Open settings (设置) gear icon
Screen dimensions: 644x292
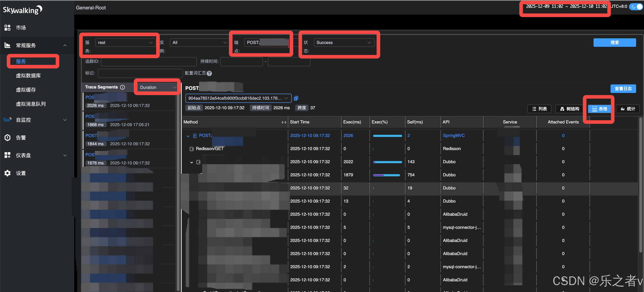pos(7,173)
